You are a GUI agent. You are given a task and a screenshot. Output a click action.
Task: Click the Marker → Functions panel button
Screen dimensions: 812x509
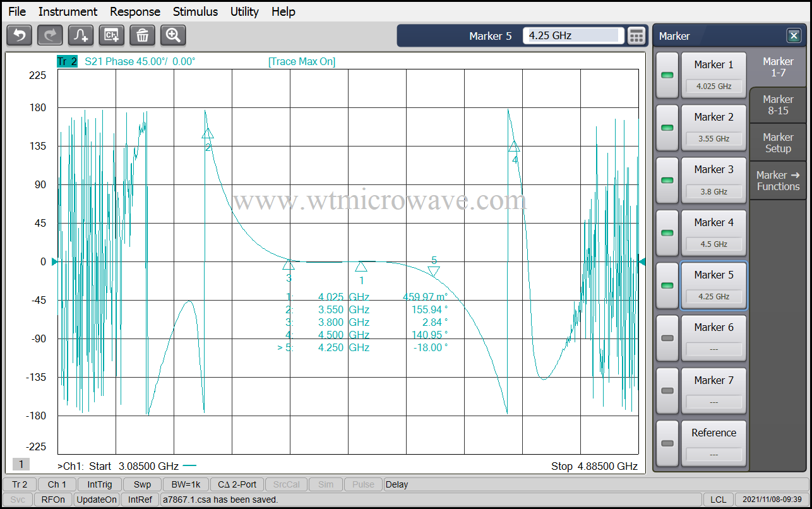point(777,180)
